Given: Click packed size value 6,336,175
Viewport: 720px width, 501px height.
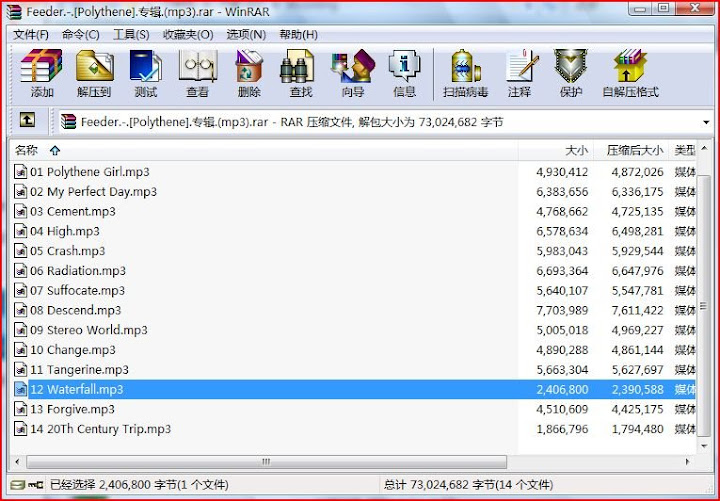Looking at the screenshot, I should (x=637, y=192).
